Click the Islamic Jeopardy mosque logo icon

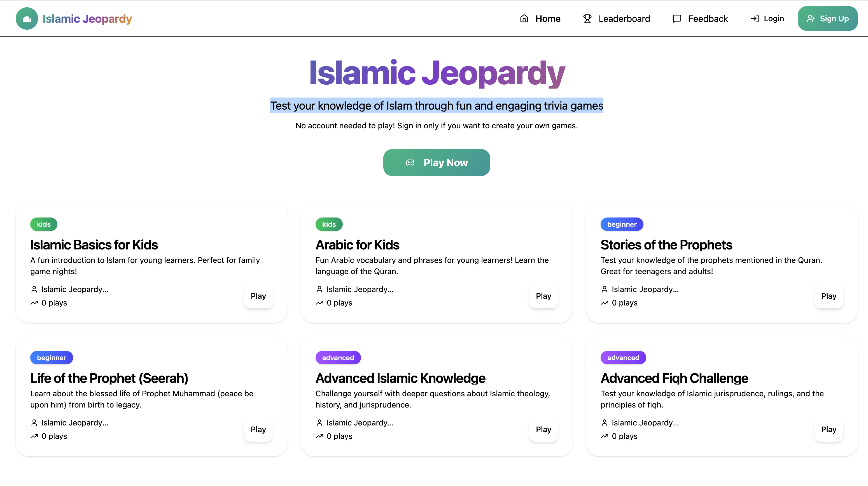point(26,18)
